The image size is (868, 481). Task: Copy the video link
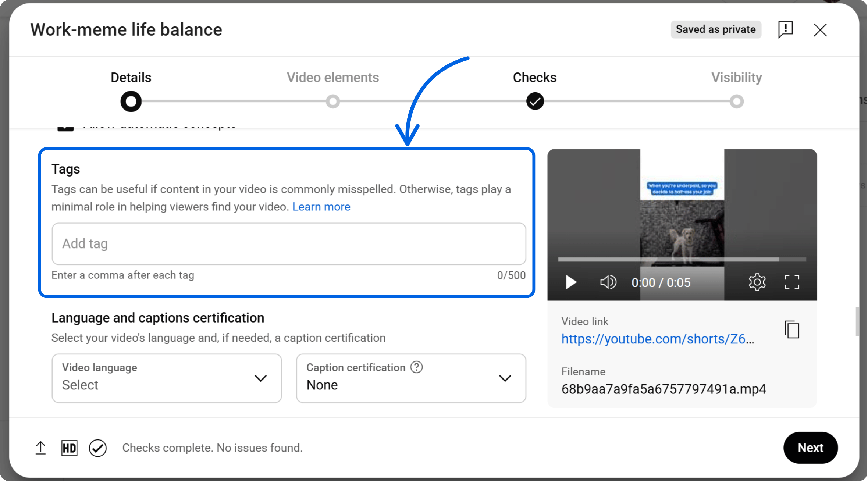pyautogui.click(x=791, y=330)
